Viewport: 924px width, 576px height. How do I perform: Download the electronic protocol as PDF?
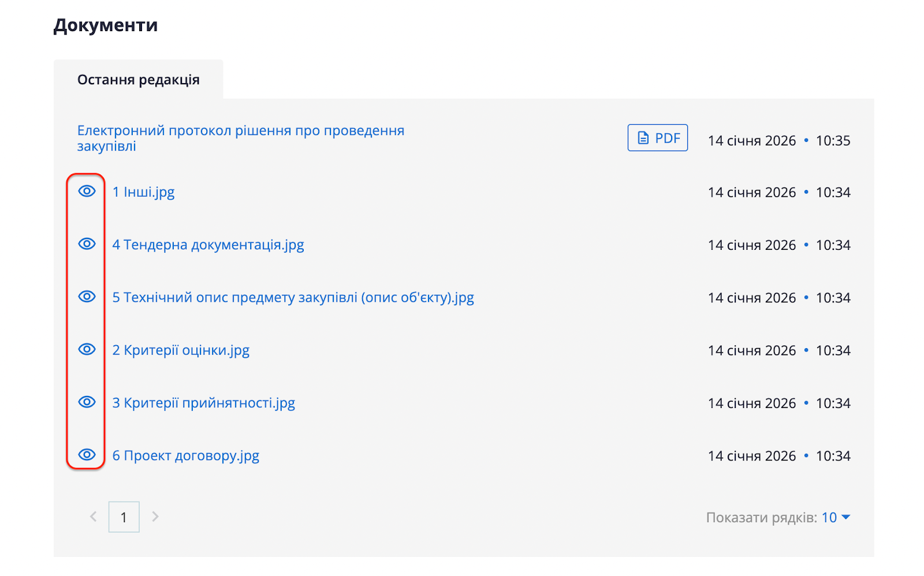click(x=657, y=138)
